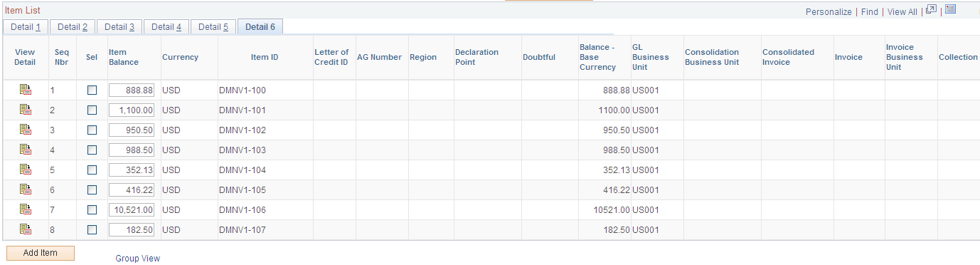Select the DMNV1-106 item ID cell

click(x=243, y=210)
